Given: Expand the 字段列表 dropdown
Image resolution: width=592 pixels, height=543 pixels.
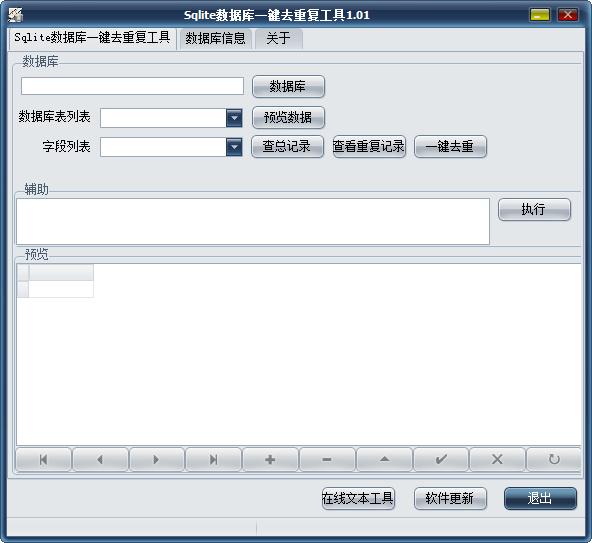Looking at the screenshot, I should tap(234, 147).
